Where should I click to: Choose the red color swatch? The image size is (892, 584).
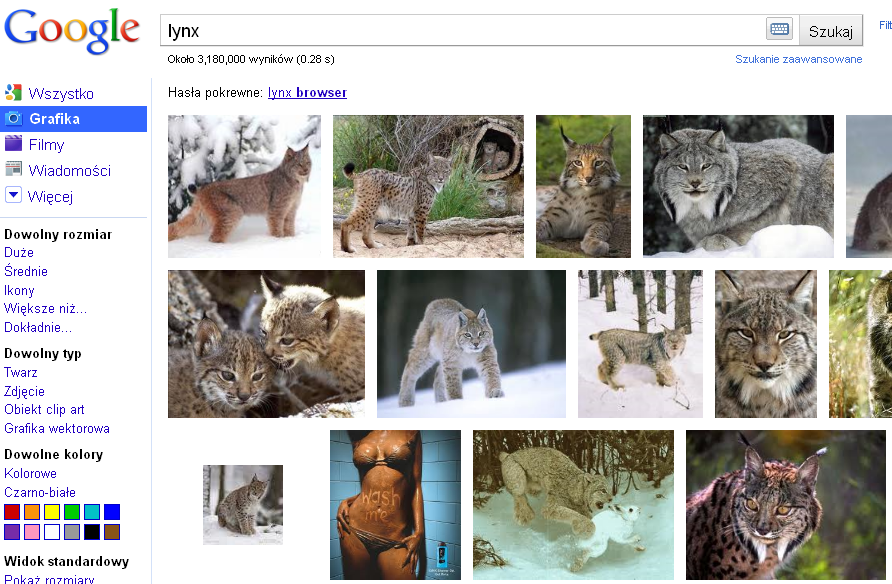(12, 512)
